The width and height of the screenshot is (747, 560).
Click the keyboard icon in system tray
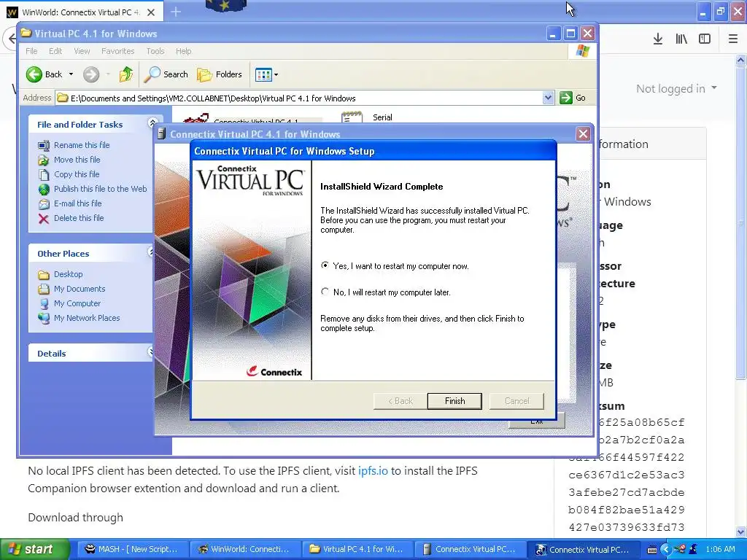(652, 550)
